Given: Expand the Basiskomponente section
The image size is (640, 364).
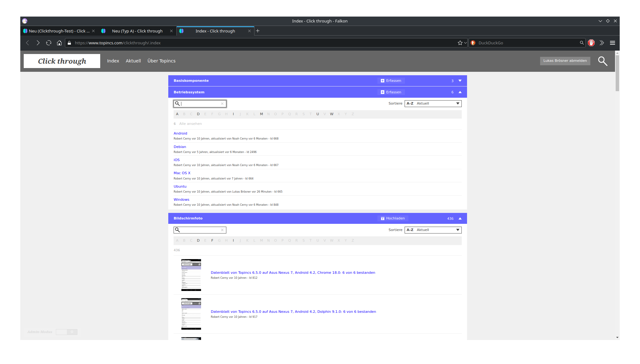Looking at the screenshot, I should (x=460, y=81).
